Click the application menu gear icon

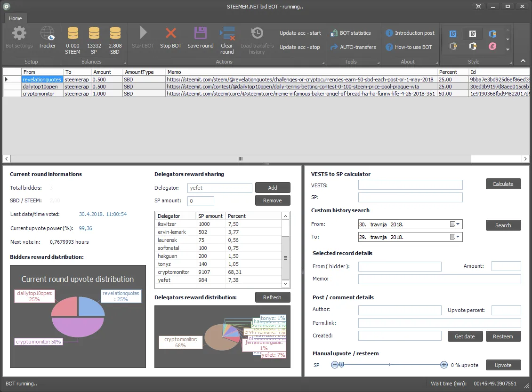point(7,7)
